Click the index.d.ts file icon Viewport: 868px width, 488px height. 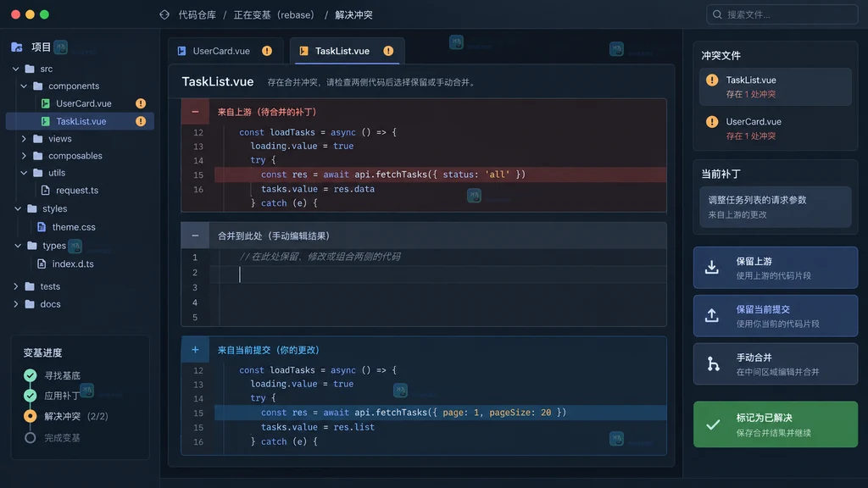(42, 264)
